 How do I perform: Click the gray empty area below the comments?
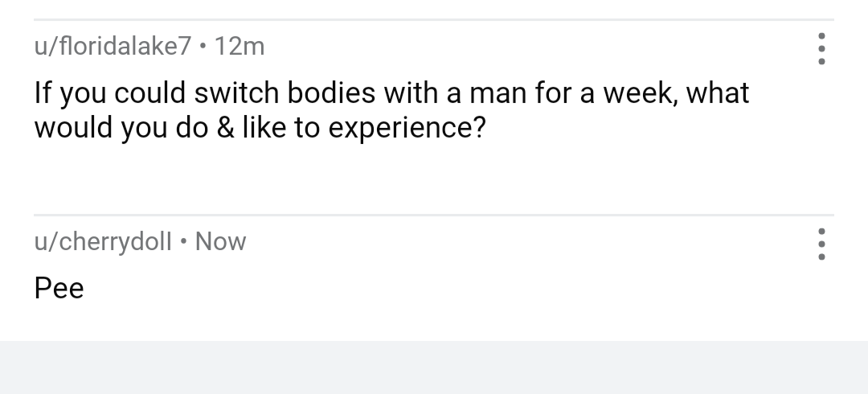(x=434, y=367)
